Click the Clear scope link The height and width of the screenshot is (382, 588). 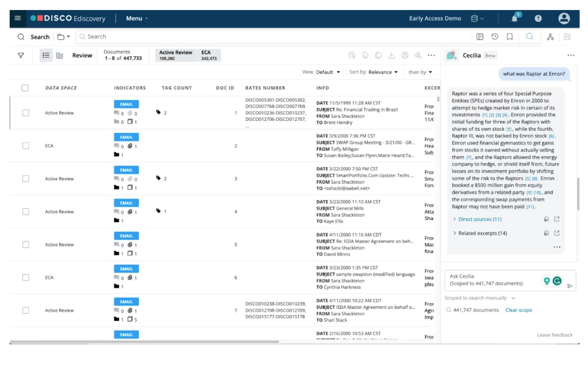click(x=518, y=310)
